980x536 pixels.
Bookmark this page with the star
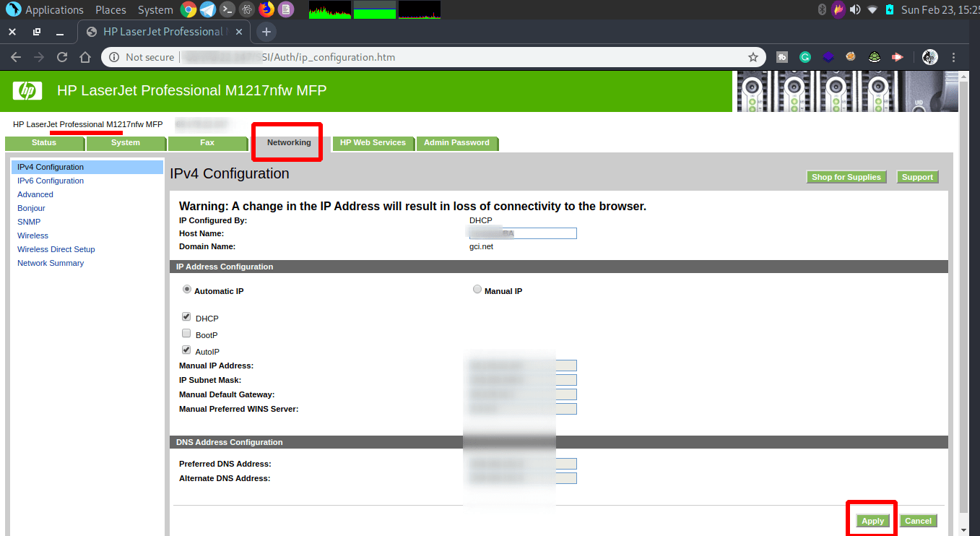[753, 57]
